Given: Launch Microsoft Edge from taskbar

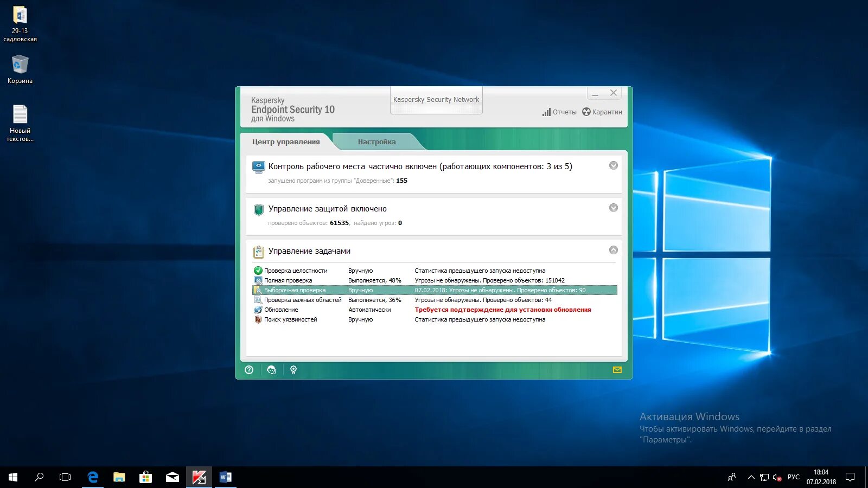Looking at the screenshot, I should pos(93,477).
